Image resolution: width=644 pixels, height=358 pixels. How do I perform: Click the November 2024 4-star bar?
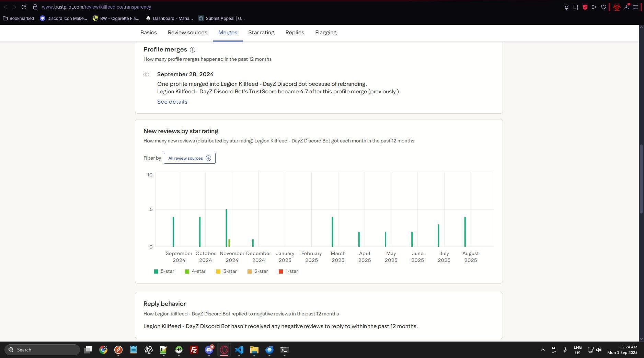point(229,243)
